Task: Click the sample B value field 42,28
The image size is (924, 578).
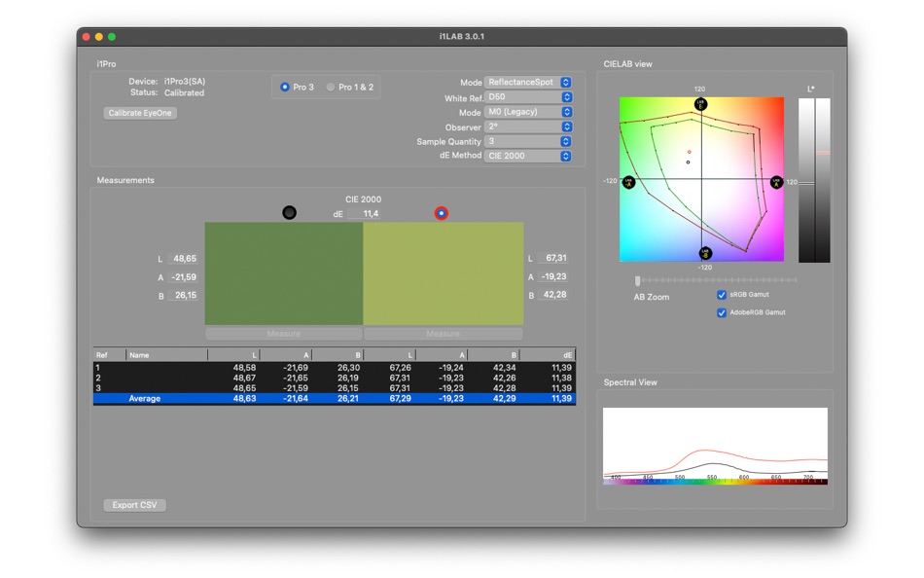Action: (x=554, y=294)
